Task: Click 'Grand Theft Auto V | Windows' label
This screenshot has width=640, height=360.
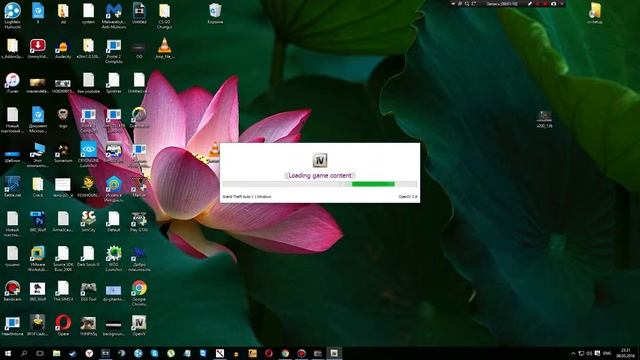Action: [x=247, y=196]
